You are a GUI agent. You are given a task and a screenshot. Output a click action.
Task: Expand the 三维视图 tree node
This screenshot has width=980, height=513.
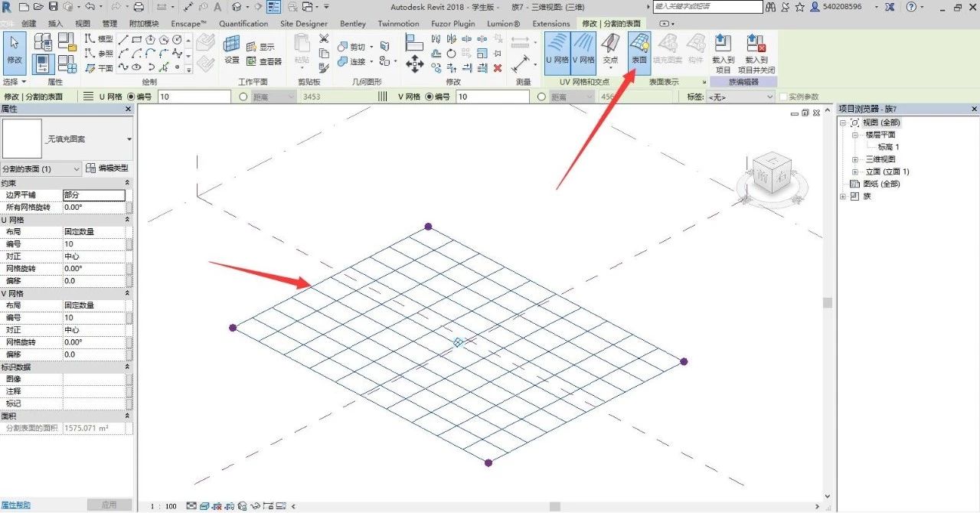point(855,159)
